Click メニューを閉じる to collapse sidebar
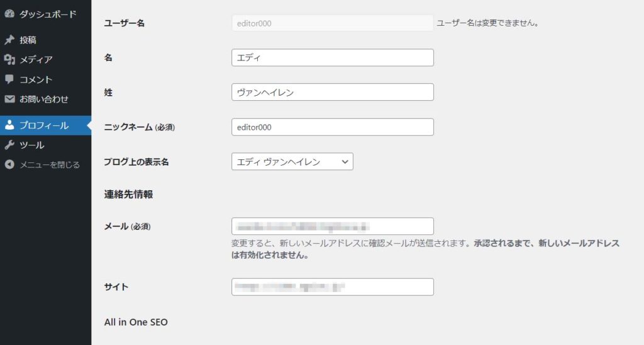The height and width of the screenshot is (345, 644). coord(50,165)
